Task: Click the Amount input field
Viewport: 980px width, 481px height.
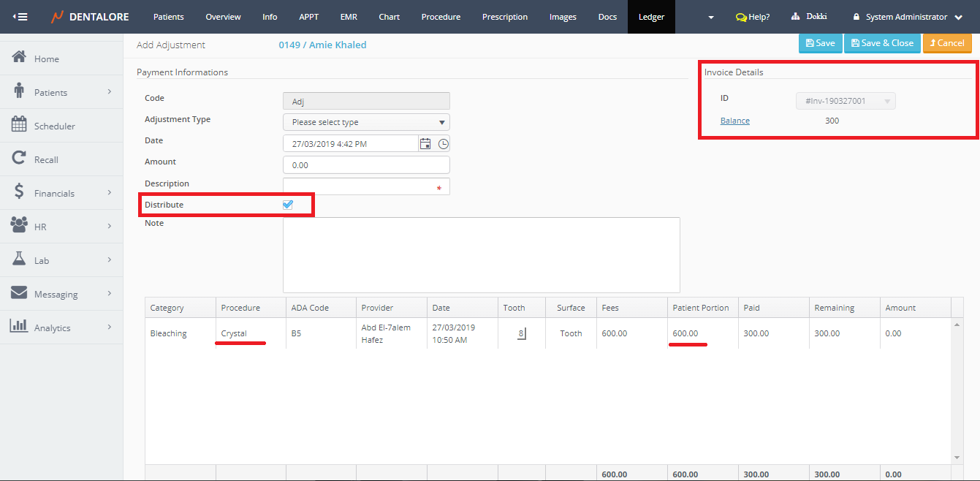Action: pos(366,165)
